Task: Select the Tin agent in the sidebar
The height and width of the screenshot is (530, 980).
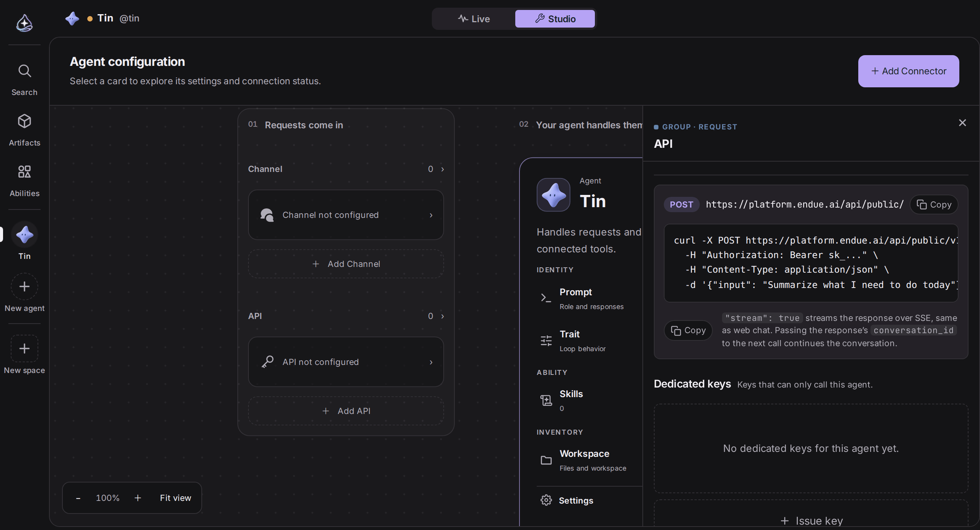Action: [24, 241]
